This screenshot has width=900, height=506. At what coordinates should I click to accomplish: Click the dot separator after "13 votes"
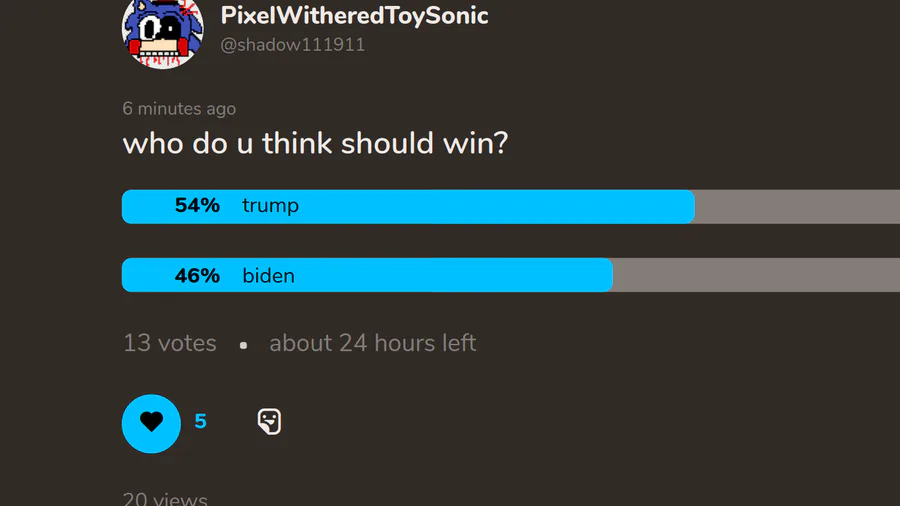pyautogui.click(x=243, y=345)
